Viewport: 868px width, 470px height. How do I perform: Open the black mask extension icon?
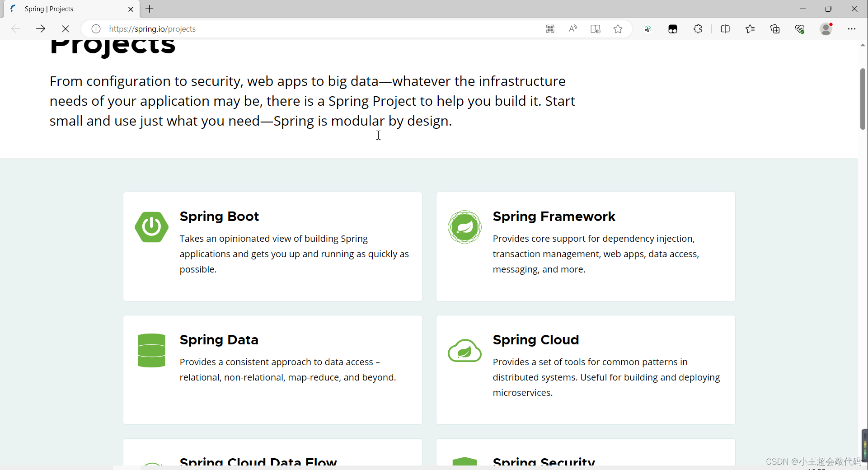[673, 29]
